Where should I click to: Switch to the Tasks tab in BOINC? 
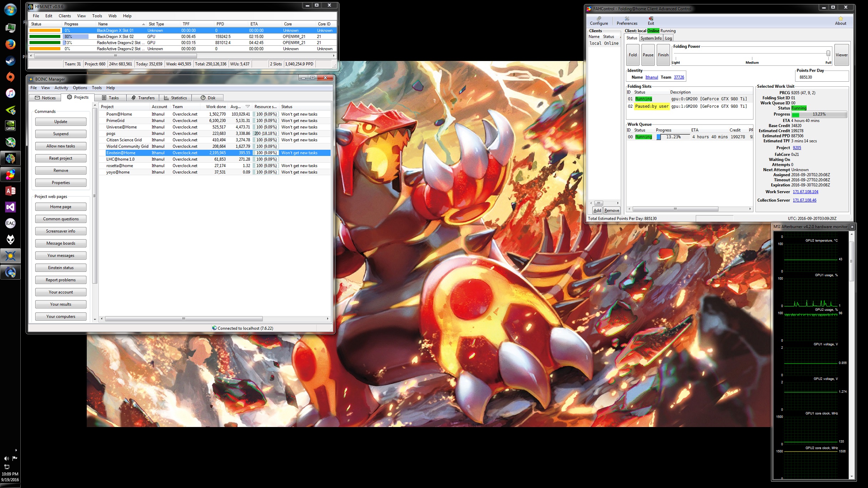pyautogui.click(x=110, y=98)
